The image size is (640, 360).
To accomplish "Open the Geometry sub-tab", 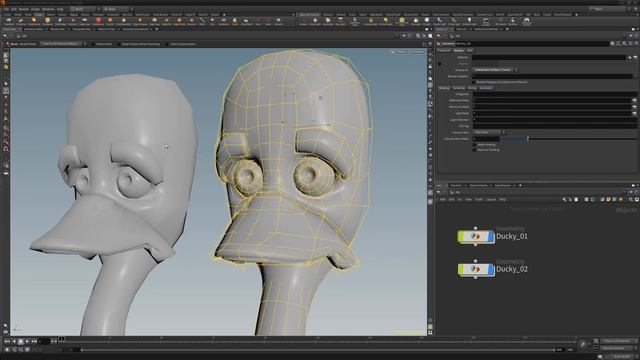I will [486, 88].
